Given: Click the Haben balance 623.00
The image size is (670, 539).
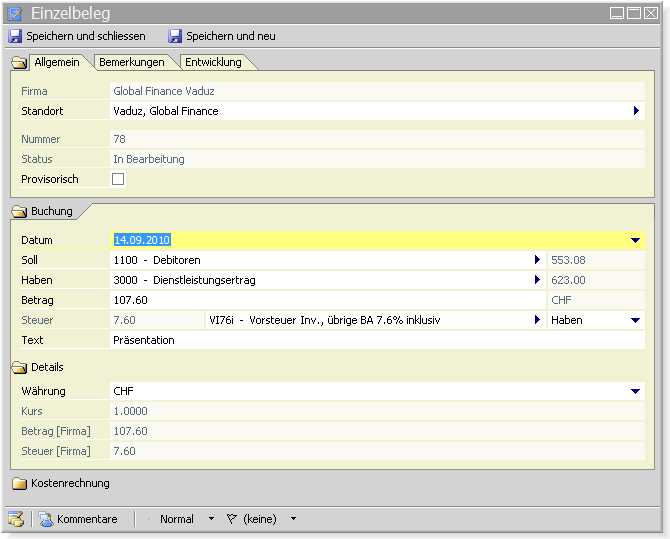Looking at the screenshot, I should 596,280.
